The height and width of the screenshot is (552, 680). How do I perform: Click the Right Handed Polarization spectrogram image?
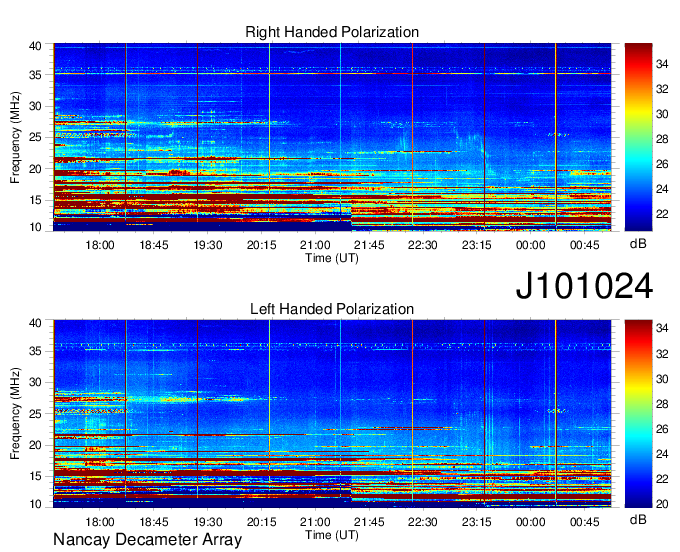click(332, 137)
